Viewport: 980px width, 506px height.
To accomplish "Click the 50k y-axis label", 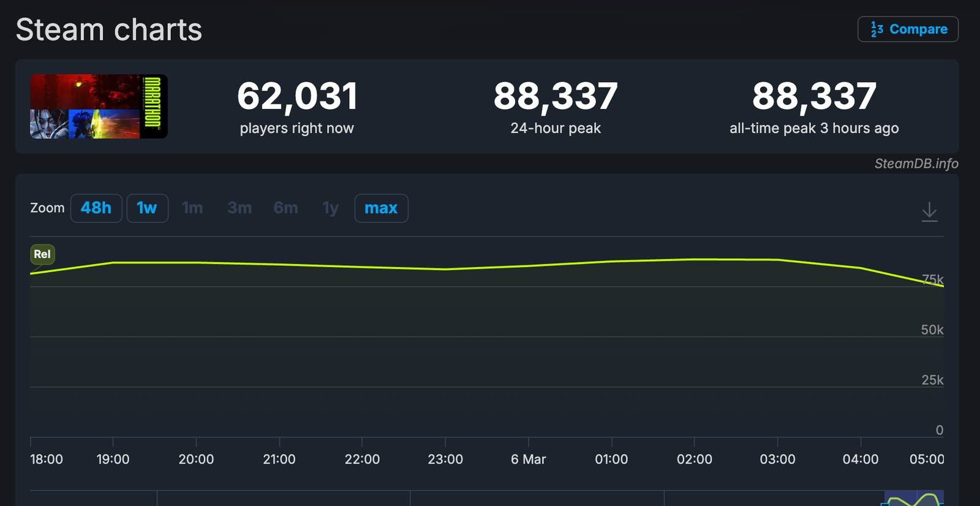I will [932, 330].
